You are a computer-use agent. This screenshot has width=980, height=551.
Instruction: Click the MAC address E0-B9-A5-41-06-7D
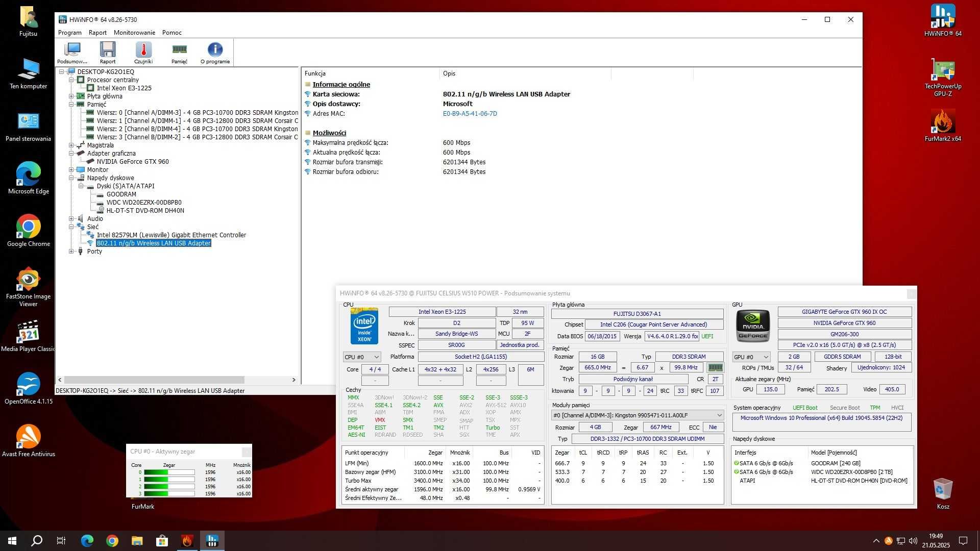[x=470, y=114]
